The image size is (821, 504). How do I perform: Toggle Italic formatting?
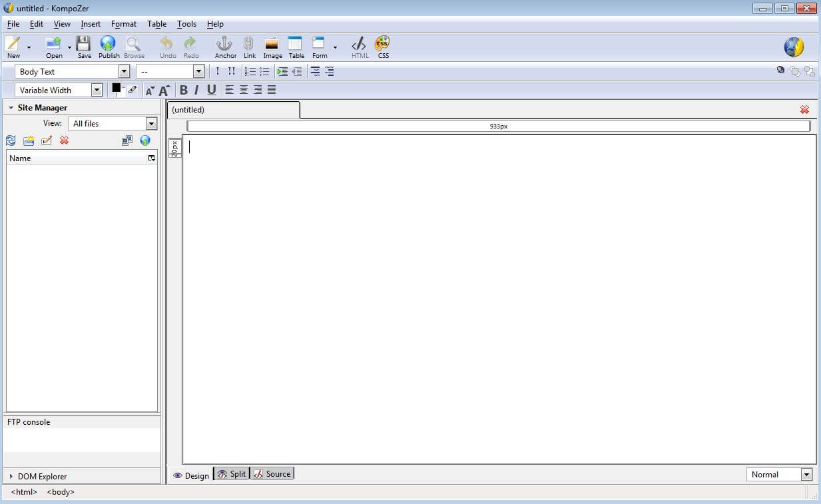196,90
